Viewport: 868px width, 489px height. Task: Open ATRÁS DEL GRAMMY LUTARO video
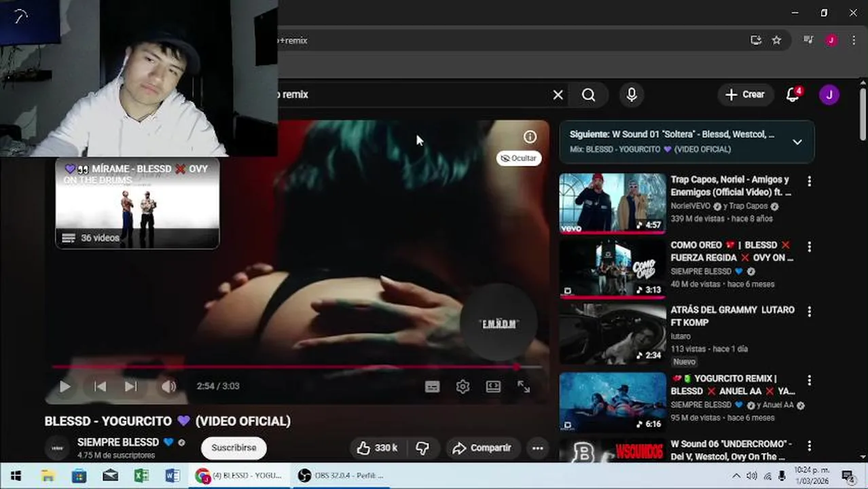tap(733, 316)
